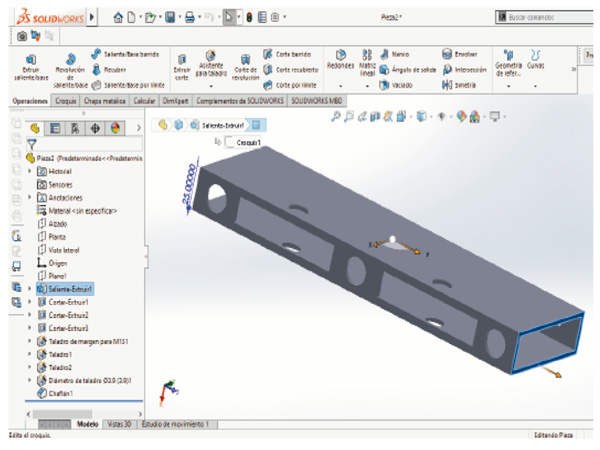Select Corte barrido tool
The height and width of the screenshot is (450, 600).
click(287, 54)
